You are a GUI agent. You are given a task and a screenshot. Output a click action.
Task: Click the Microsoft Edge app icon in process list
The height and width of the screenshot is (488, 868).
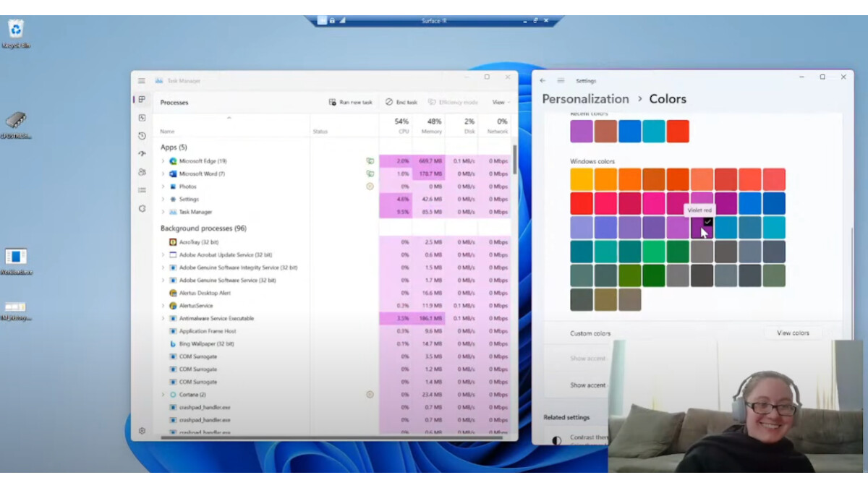coord(173,161)
